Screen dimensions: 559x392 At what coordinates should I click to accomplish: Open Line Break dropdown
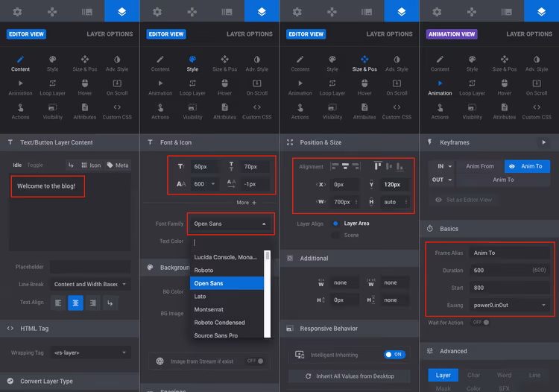(90, 284)
